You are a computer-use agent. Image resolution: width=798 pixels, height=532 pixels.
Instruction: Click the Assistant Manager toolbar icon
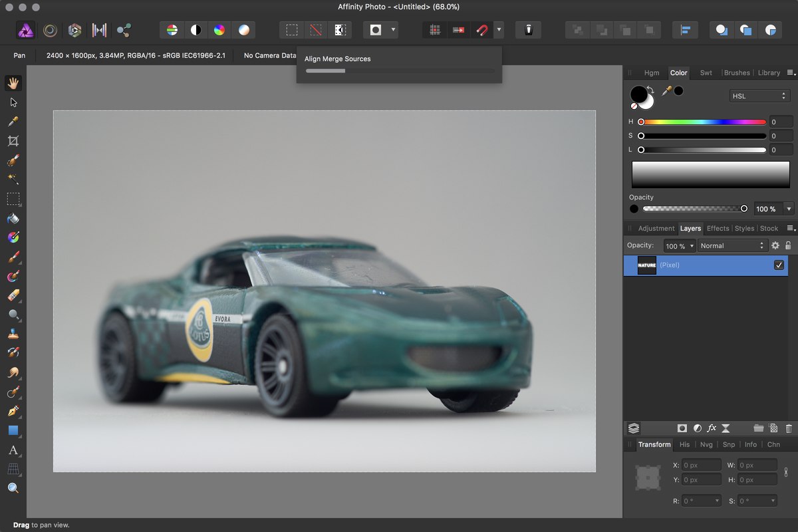[528, 30]
